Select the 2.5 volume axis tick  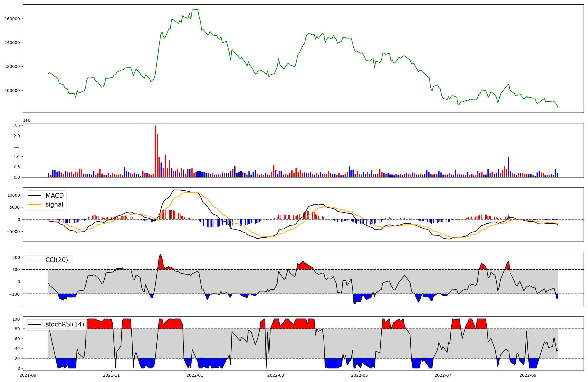[17, 125]
